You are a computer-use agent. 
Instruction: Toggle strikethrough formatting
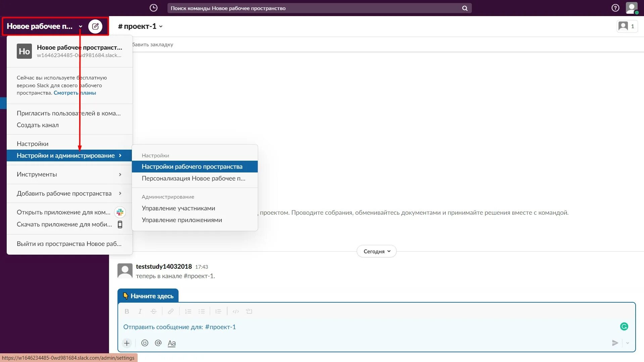click(x=153, y=311)
